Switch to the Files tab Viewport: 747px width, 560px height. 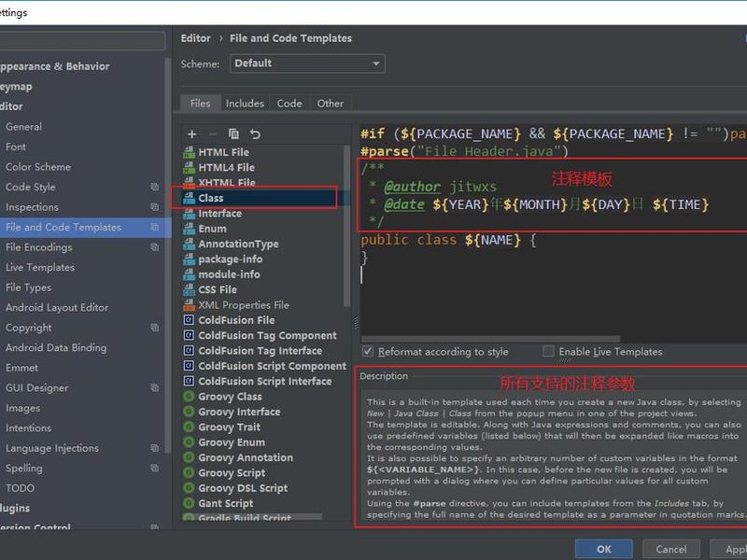point(200,103)
